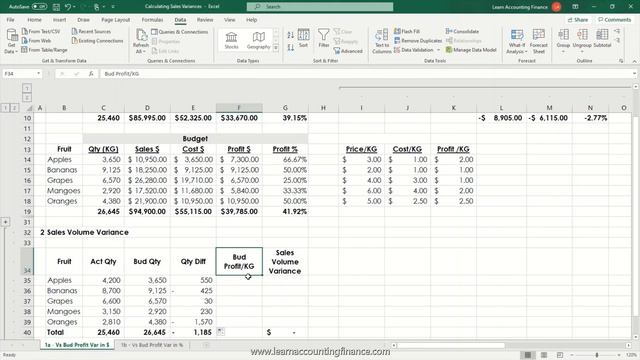640x360 pixels.
Task: Toggle the AutoSave switch
Action: (x=39, y=7)
